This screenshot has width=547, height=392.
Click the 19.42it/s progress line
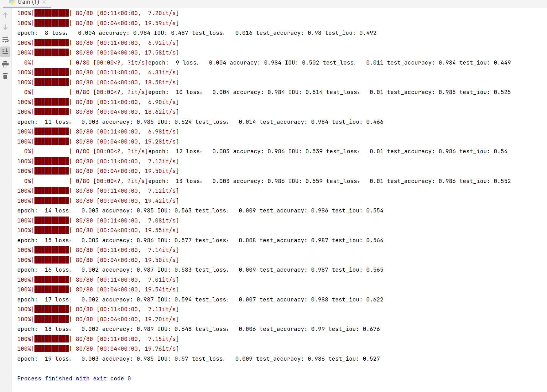pos(98,201)
